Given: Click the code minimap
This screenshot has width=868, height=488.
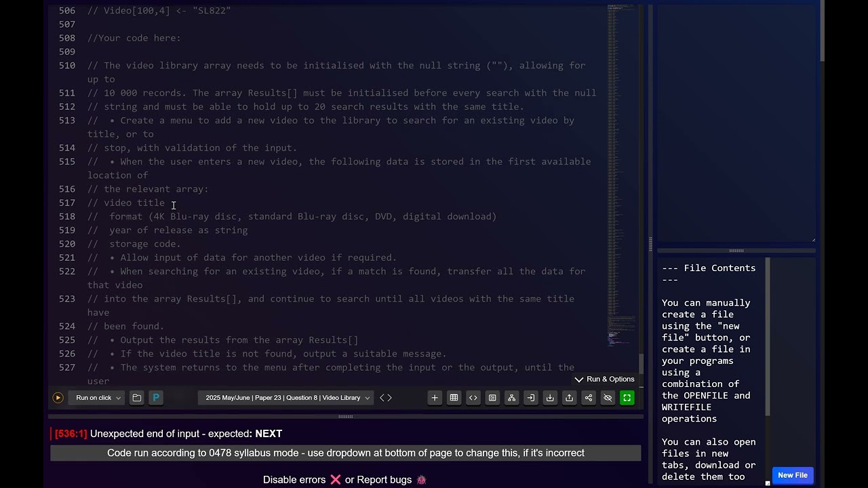Looking at the screenshot, I should 621,176.
